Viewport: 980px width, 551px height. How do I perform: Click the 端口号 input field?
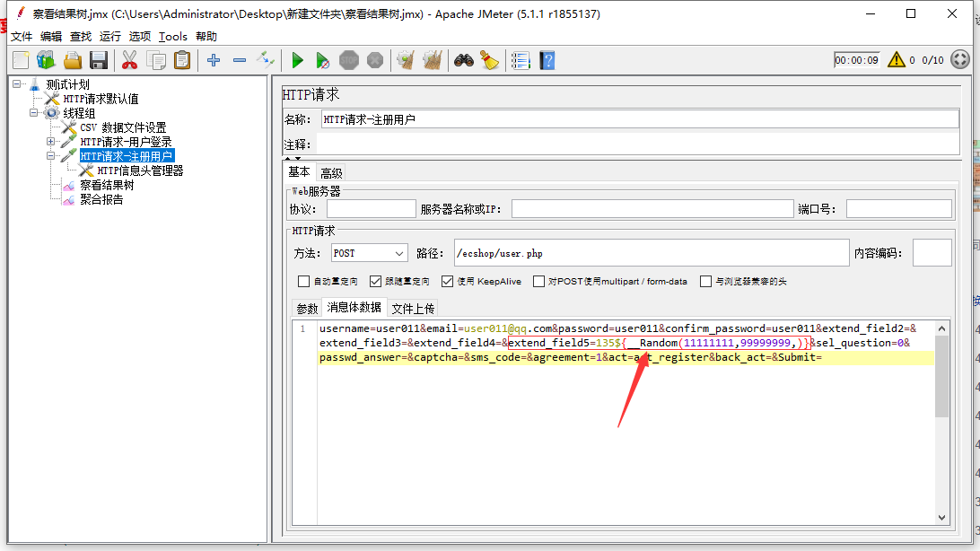pyautogui.click(x=898, y=209)
